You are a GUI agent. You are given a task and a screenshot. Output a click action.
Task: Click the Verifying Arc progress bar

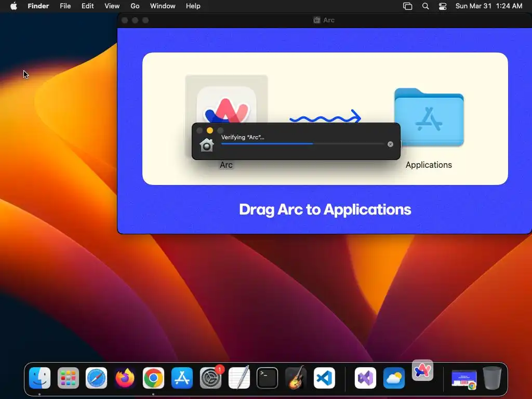click(x=302, y=144)
